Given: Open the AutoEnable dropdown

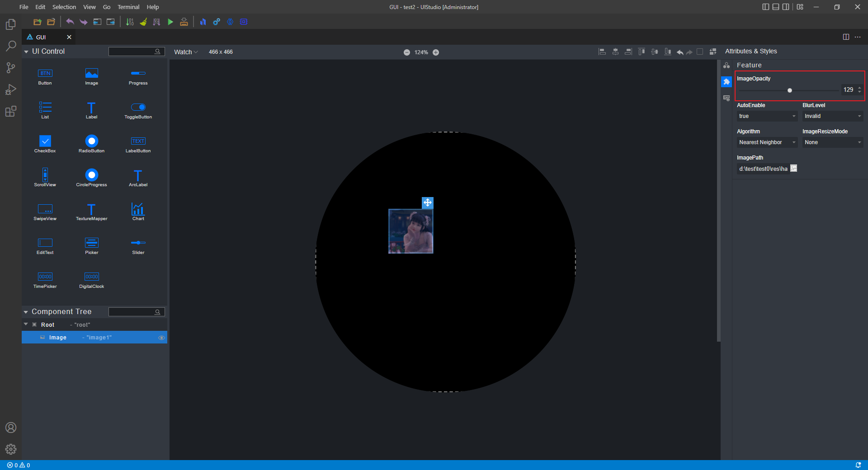Looking at the screenshot, I should tap(767, 116).
